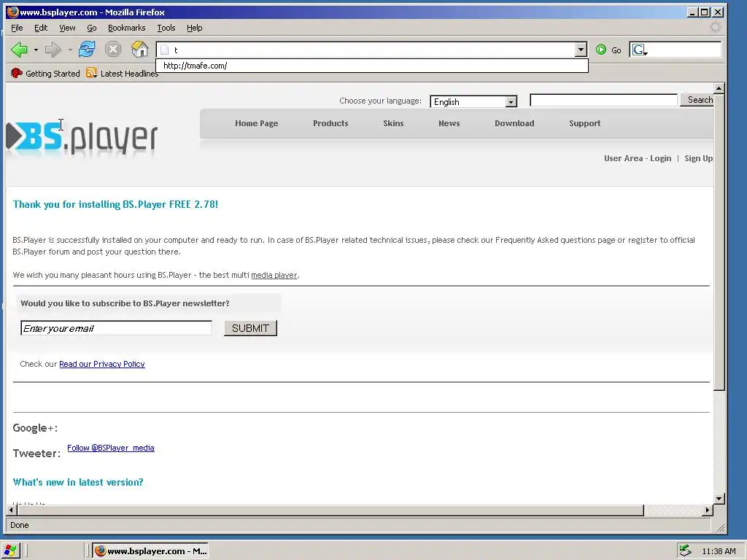Open the Products navigation tab
The width and height of the screenshot is (747, 560).
pyautogui.click(x=330, y=123)
